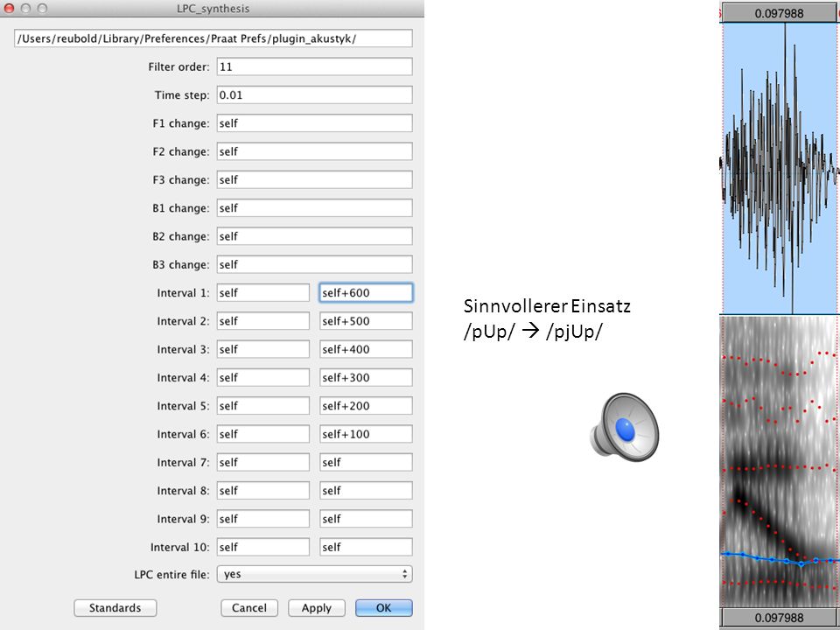Click Interval 8 first field
The height and width of the screenshot is (630, 840).
click(263, 491)
